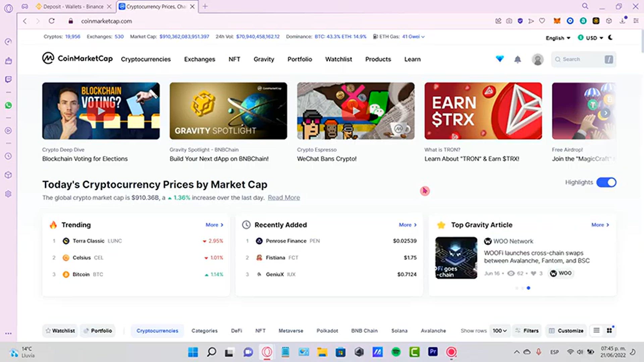The height and width of the screenshot is (362, 644).
Task: Click the MetaMask fox extension icon
Action: (x=557, y=21)
